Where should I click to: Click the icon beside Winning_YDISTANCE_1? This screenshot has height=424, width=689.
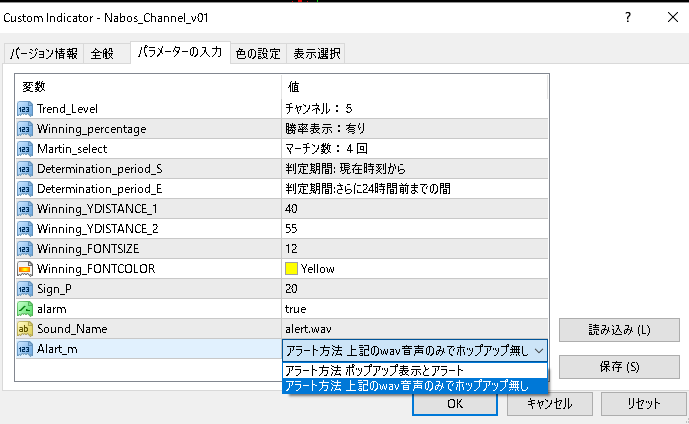(x=25, y=209)
